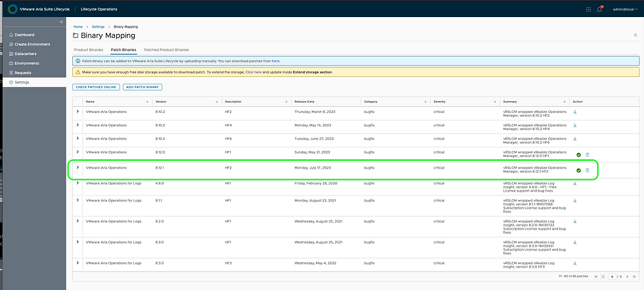The width and height of the screenshot is (644, 290).
Task: Go to the last page of patches
Action: click(x=633, y=276)
